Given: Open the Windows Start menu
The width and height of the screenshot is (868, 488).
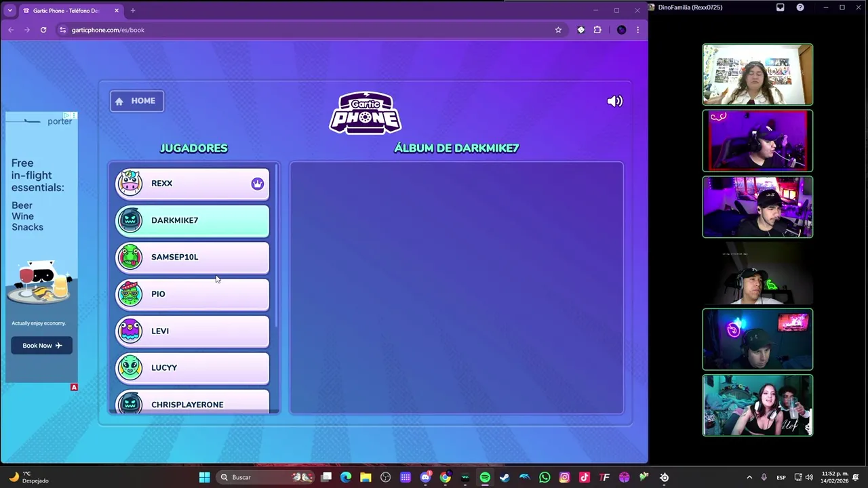Looking at the screenshot, I should (204, 477).
